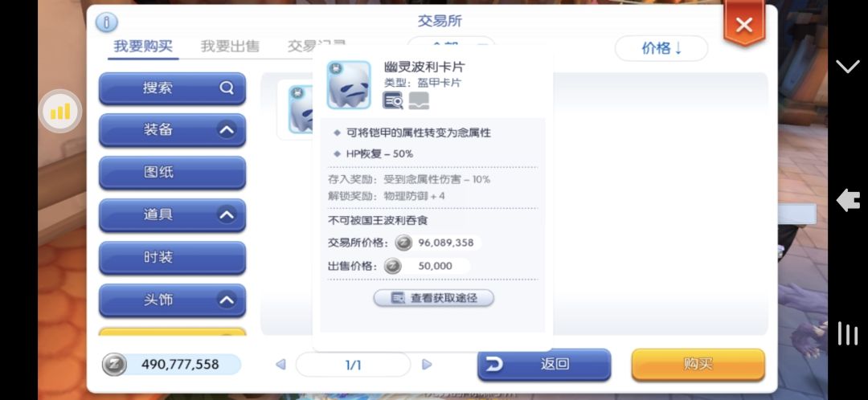Click the yellow 购买 button
The image size is (868, 400).
pos(698,364)
